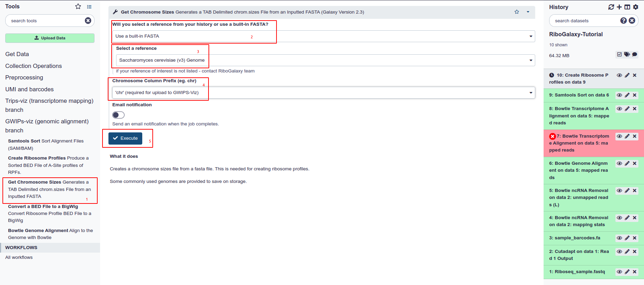Image resolution: width=644 pixels, height=285 pixels.
Task: View dataset 3 sample_barcodes.fa
Action: coord(619,238)
